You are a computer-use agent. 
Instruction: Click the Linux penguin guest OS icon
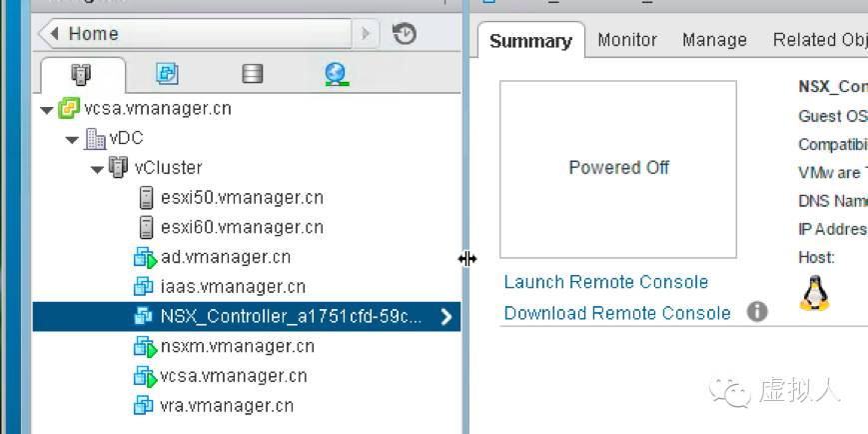point(814,293)
